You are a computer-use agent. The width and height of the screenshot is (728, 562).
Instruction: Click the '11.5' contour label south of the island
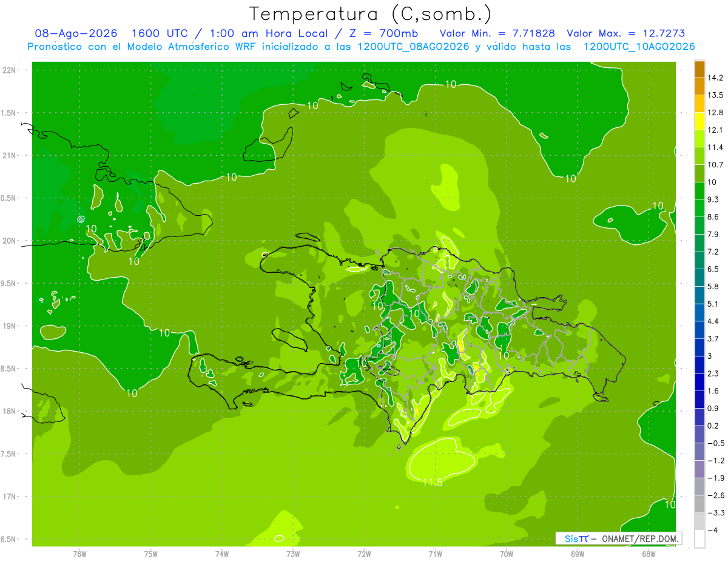tap(433, 483)
